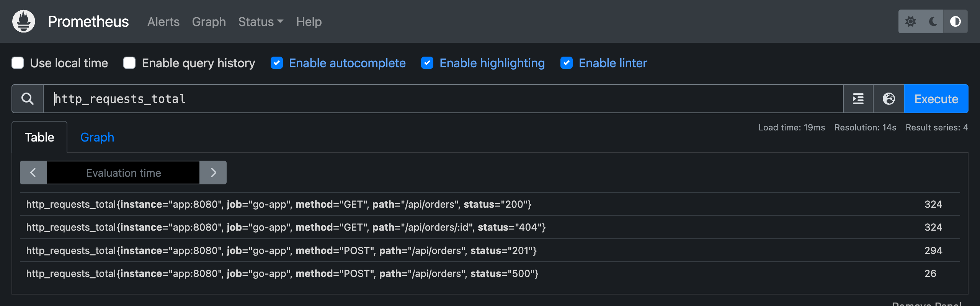The image size is (980, 306).
Task: Select the auto theme contrast icon
Action: click(955, 21)
